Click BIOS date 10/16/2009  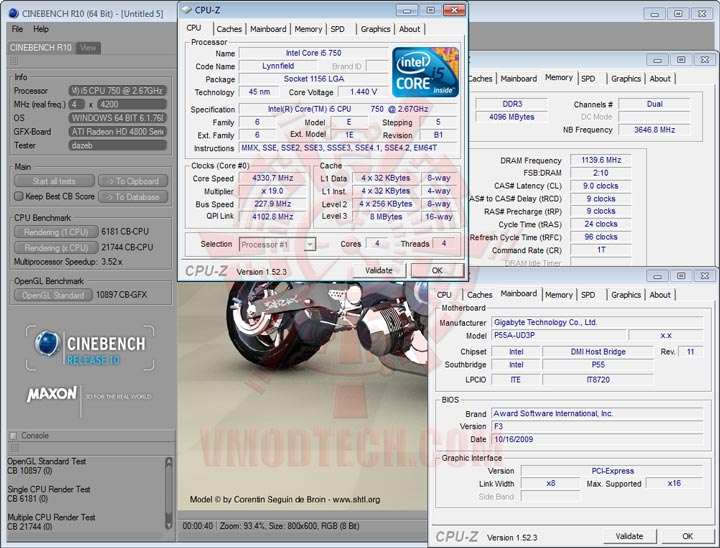tap(597, 439)
